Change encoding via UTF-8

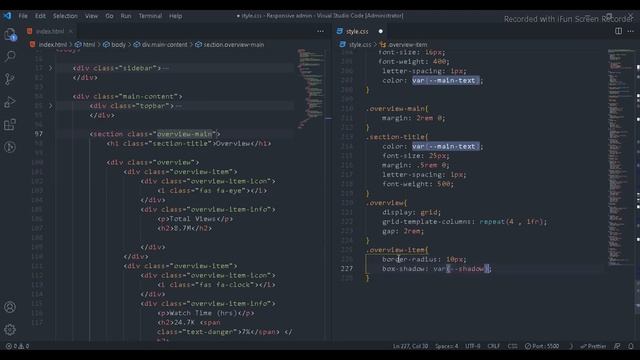click(473, 346)
